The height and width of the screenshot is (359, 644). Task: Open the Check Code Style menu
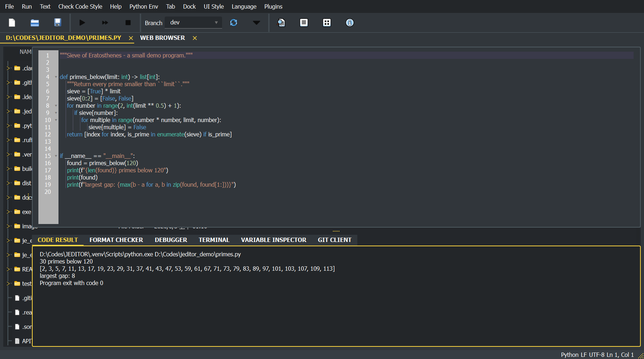pyautogui.click(x=80, y=6)
